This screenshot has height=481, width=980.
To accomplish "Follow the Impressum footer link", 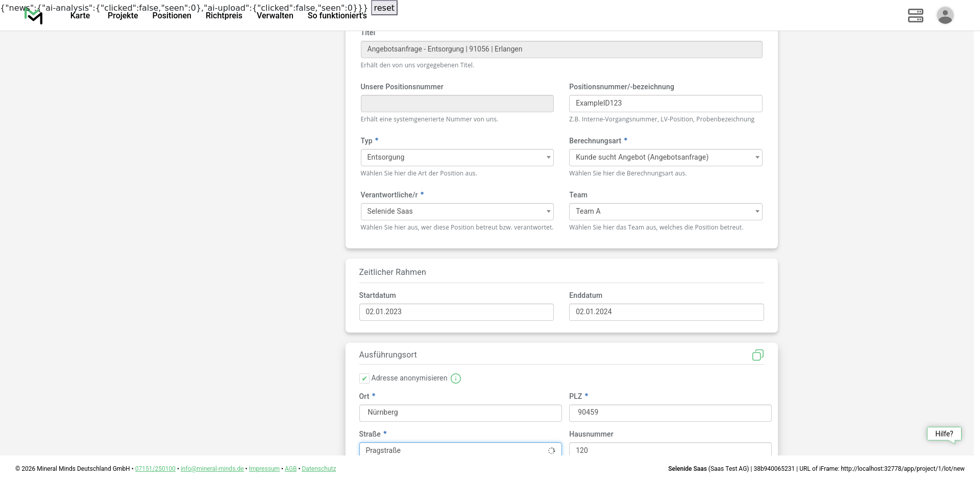I will click(264, 469).
